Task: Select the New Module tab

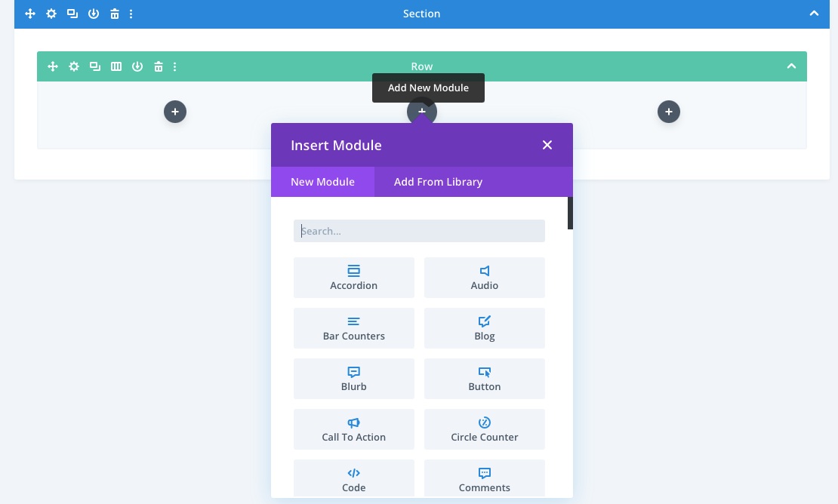Action: [x=322, y=181]
